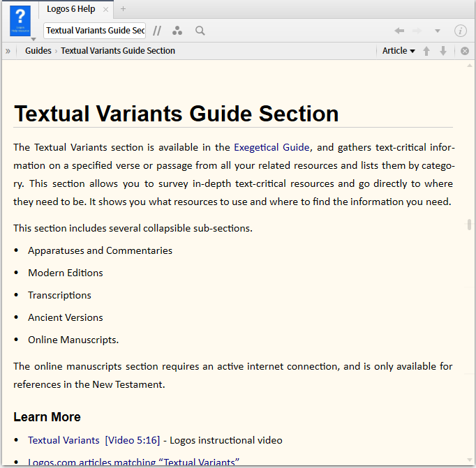This screenshot has width=476, height=468.
Task: Select the Logos 6 Help tab
Action: coord(70,9)
